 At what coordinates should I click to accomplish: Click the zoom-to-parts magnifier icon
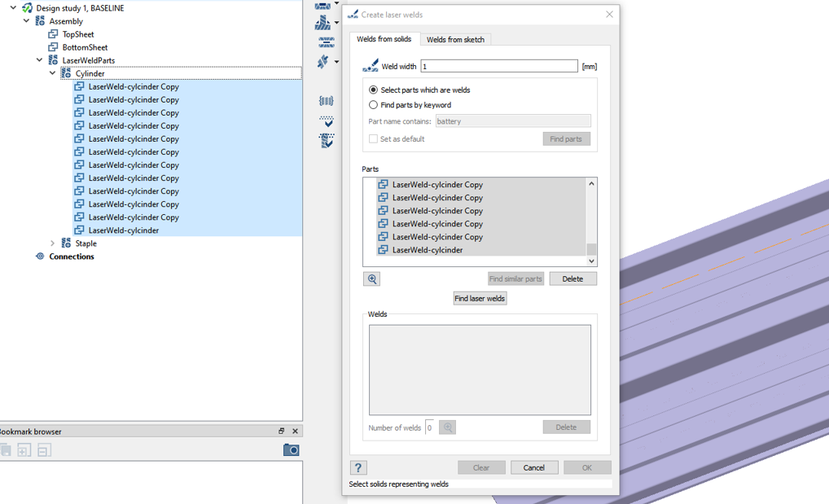(x=371, y=279)
